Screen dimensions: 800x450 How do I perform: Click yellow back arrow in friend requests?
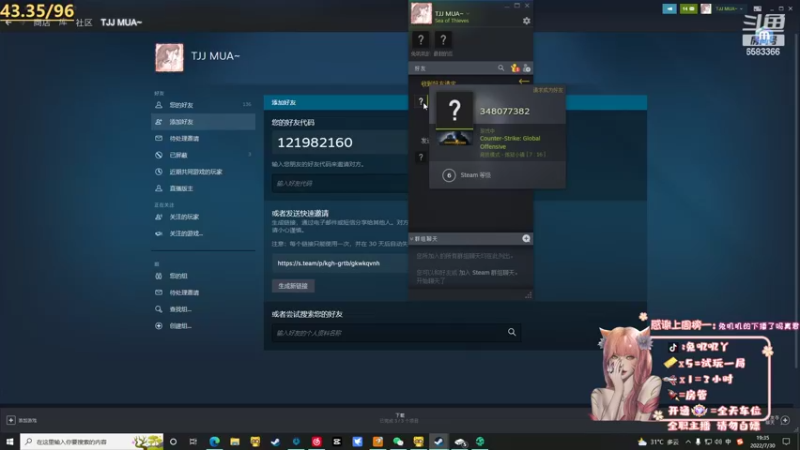click(524, 82)
